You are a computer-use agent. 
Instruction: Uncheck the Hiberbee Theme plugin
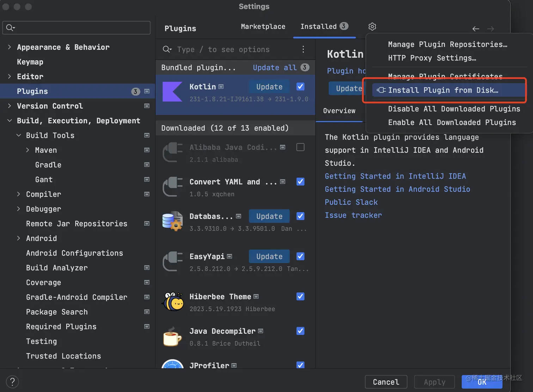click(300, 296)
